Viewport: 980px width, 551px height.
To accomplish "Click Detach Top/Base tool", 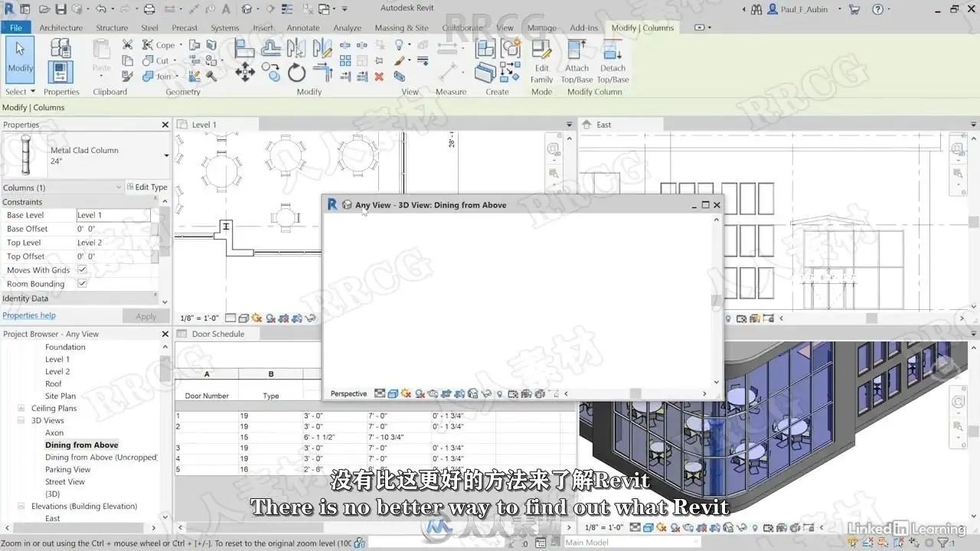I will [x=612, y=60].
